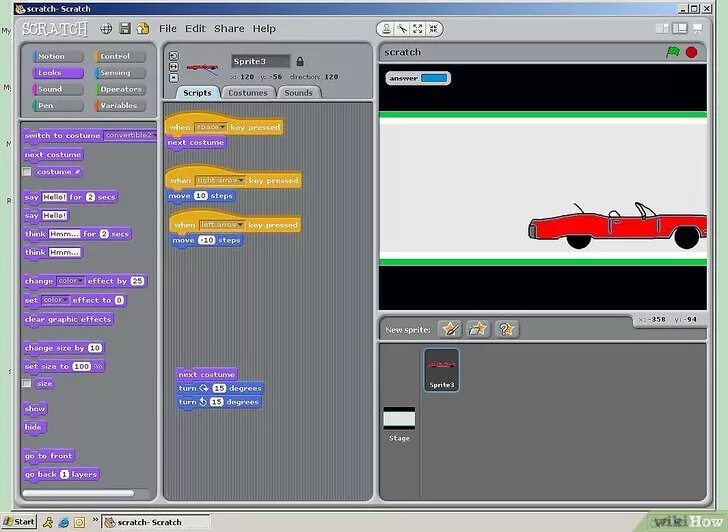Save project with the floppy disk icon
Image resolution: width=728 pixels, height=532 pixels.
[x=125, y=28]
